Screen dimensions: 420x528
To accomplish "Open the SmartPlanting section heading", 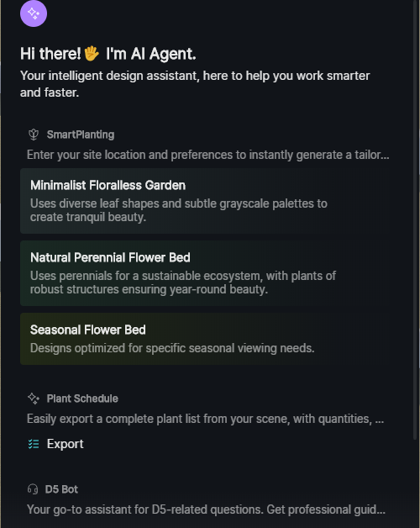I will (x=81, y=135).
